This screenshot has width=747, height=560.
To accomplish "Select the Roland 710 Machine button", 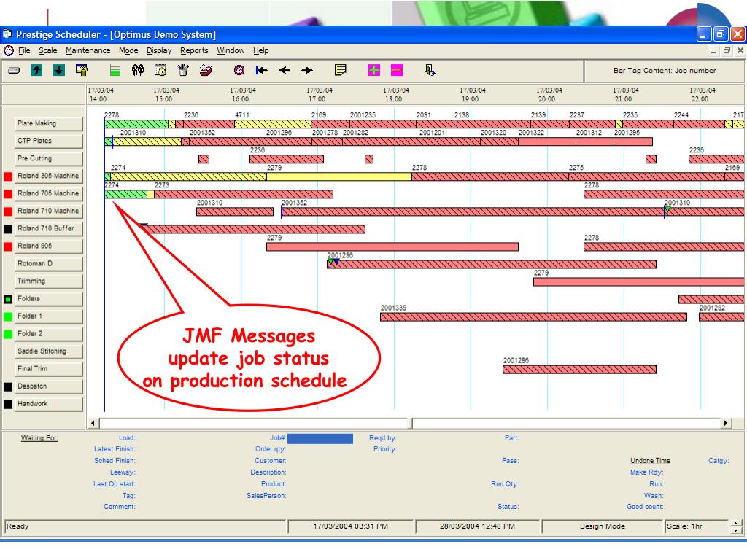I will pyautogui.click(x=49, y=211).
